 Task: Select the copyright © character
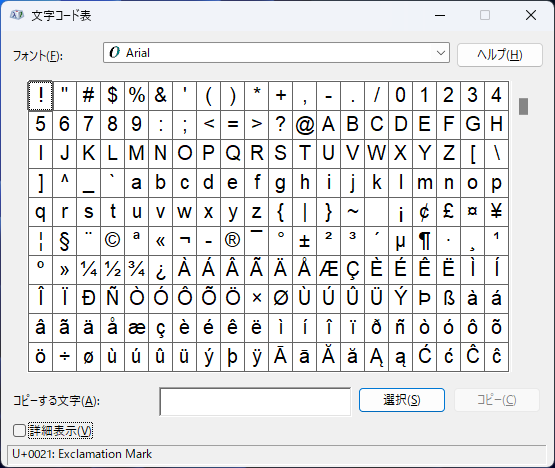(x=113, y=241)
